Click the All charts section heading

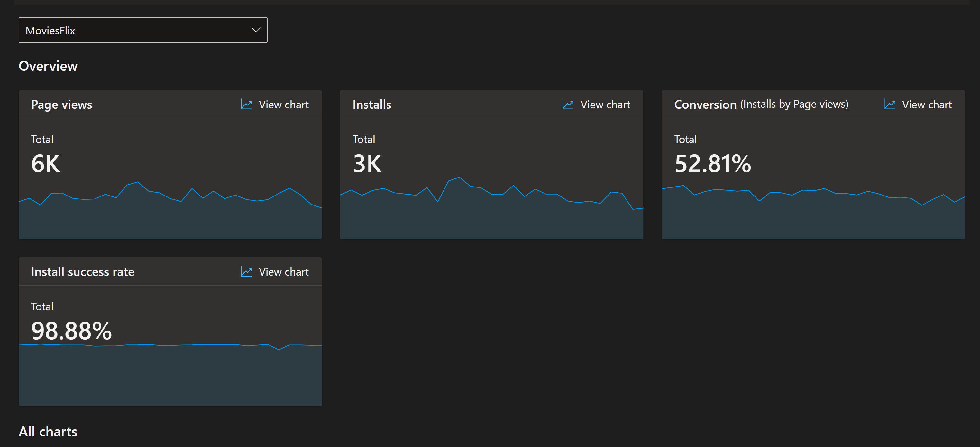48,431
